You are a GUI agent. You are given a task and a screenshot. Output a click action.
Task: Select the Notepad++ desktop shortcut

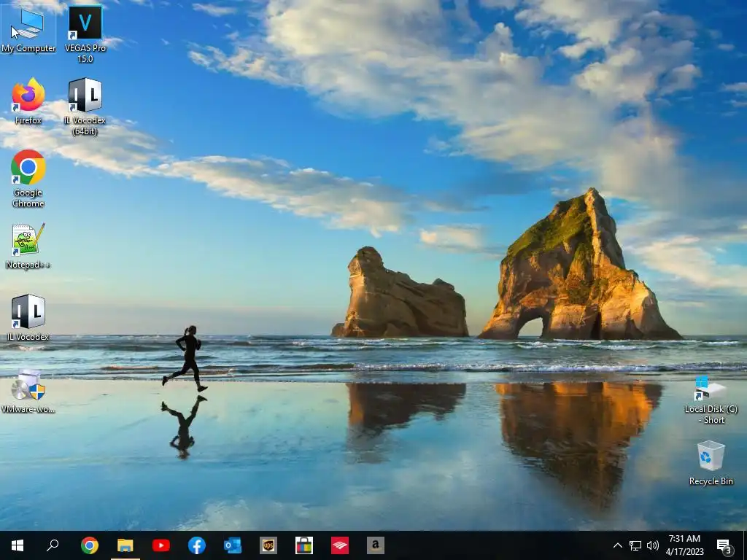click(28, 246)
